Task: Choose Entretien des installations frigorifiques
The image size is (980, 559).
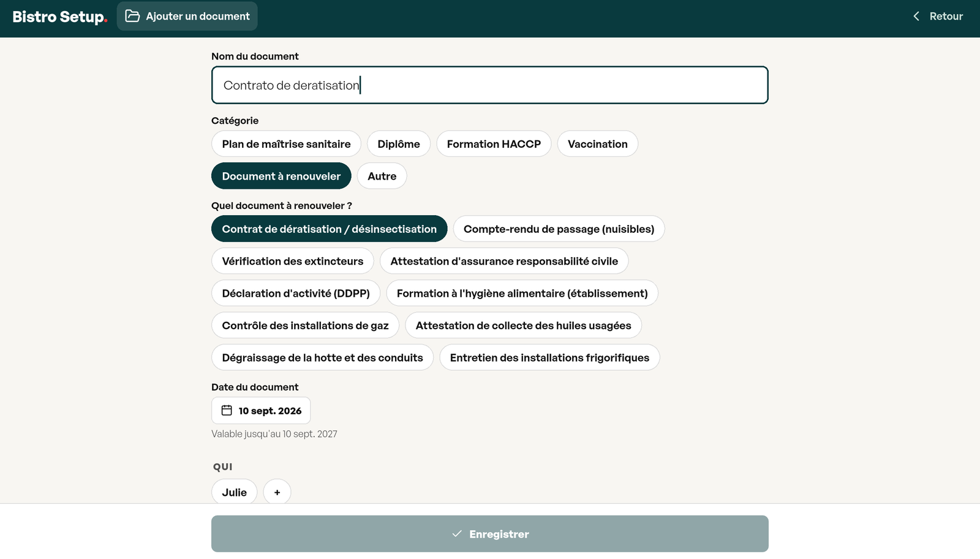Action: point(549,357)
